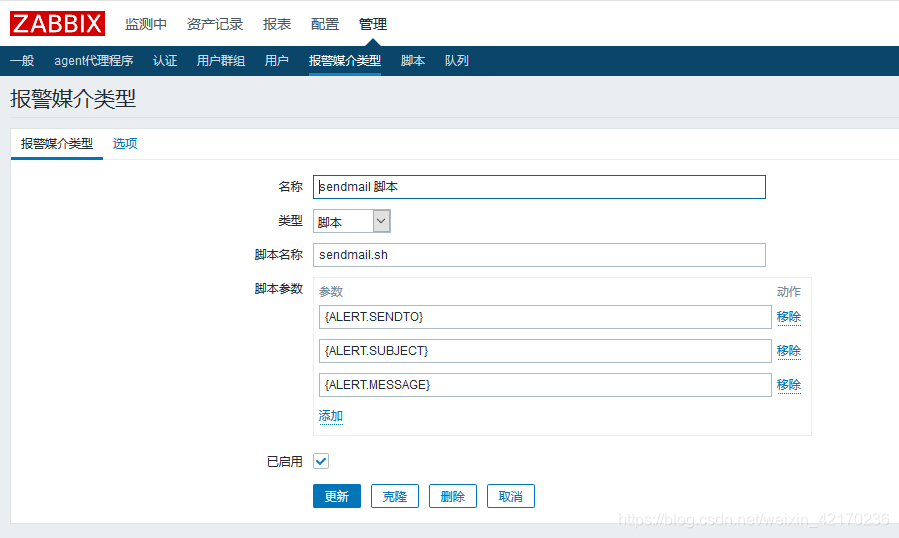The width and height of the screenshot is (899, 538).
Task: Remove the {ALERT.SENDTO} parameter via 移除
Action: tap(788, 317)
